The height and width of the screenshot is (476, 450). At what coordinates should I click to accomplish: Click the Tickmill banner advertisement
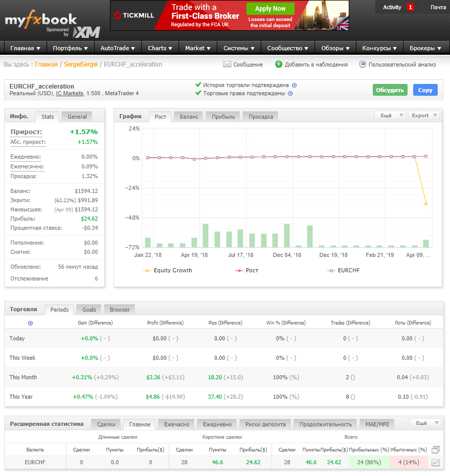tap(230, 15)
